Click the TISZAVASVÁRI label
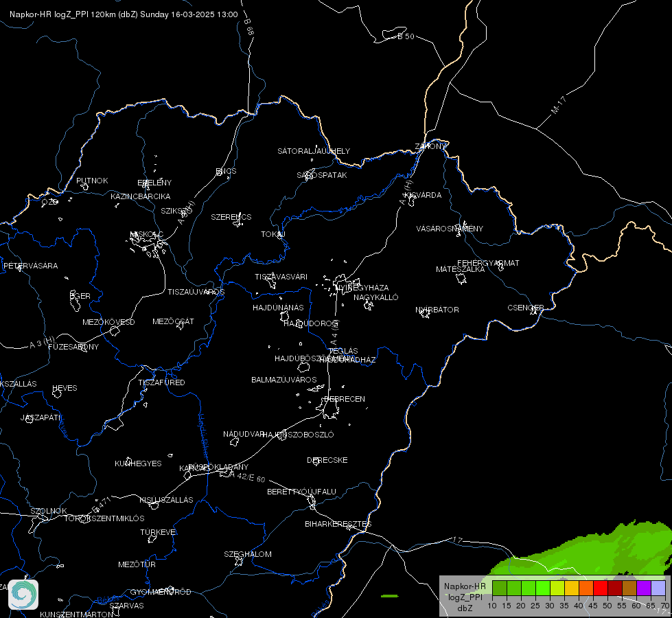The height and width of the screenshot is (618, 672). click(x=281, y=277)
